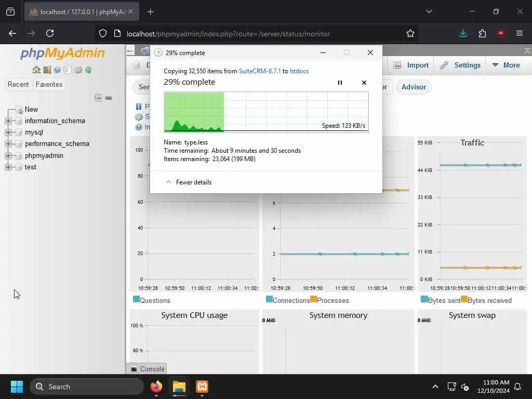This screenshot has height=399, width=532.
Task: Open mysql database in sidebar
Action: (34, 132)
